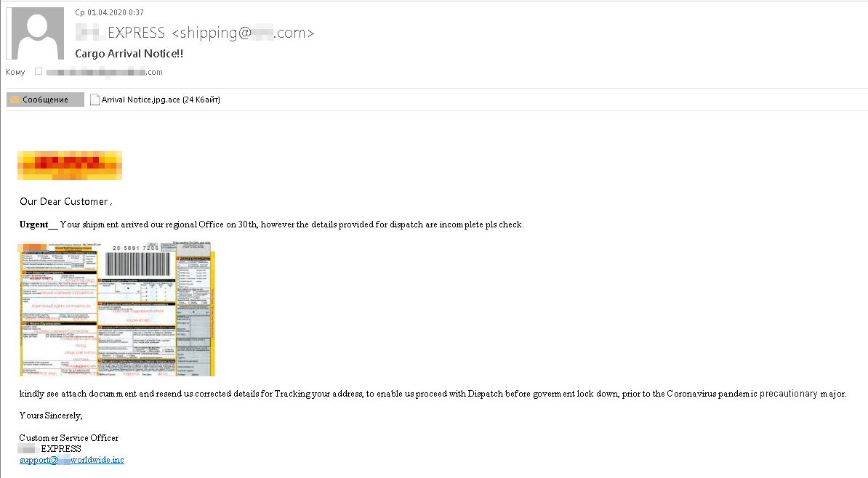
Task: Select the subject line Cargo Arrival Notice!!
Action: [129, 53]
